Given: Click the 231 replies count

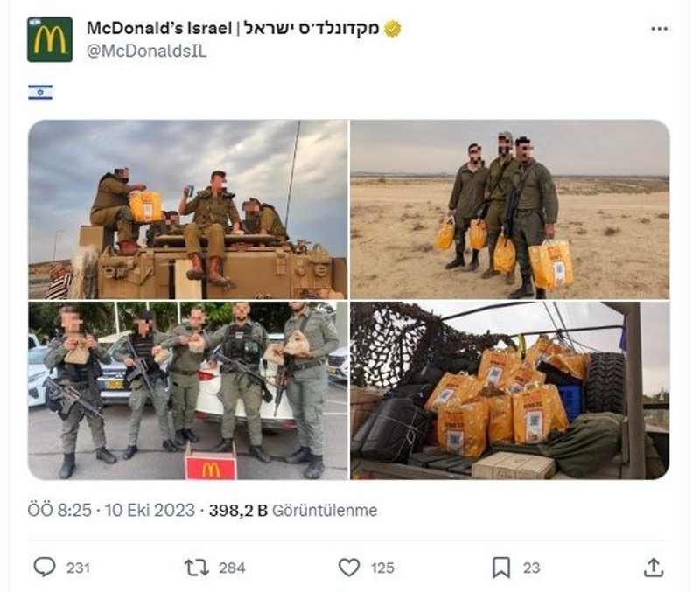Looking at the screenshot, I should 78,568.
